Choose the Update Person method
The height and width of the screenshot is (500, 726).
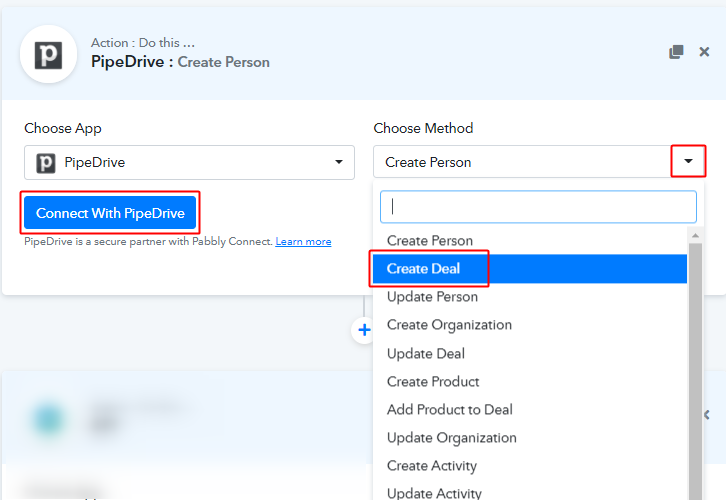[x=530, y=297]
